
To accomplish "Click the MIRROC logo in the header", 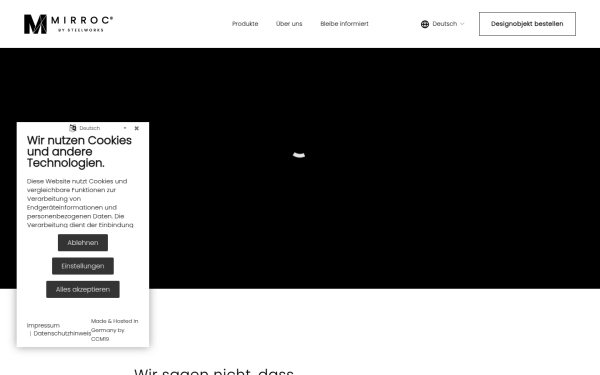I will point(68,24).
